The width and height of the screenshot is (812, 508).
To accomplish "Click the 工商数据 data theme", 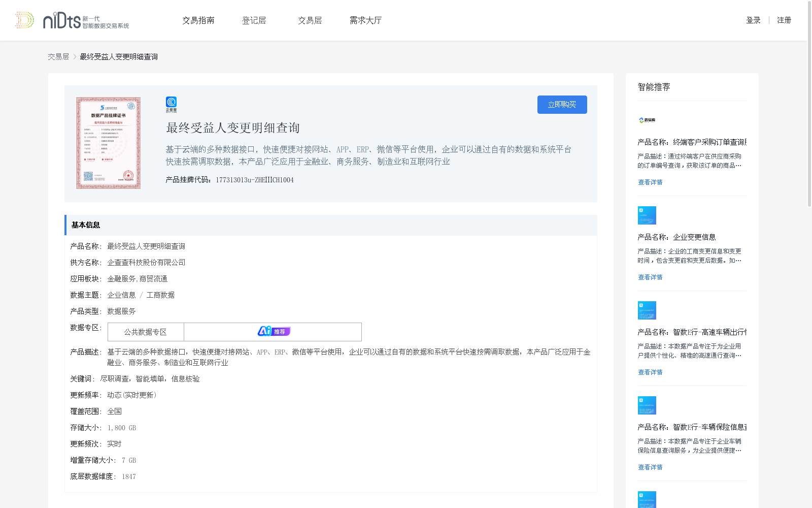I will pos(160,295).
